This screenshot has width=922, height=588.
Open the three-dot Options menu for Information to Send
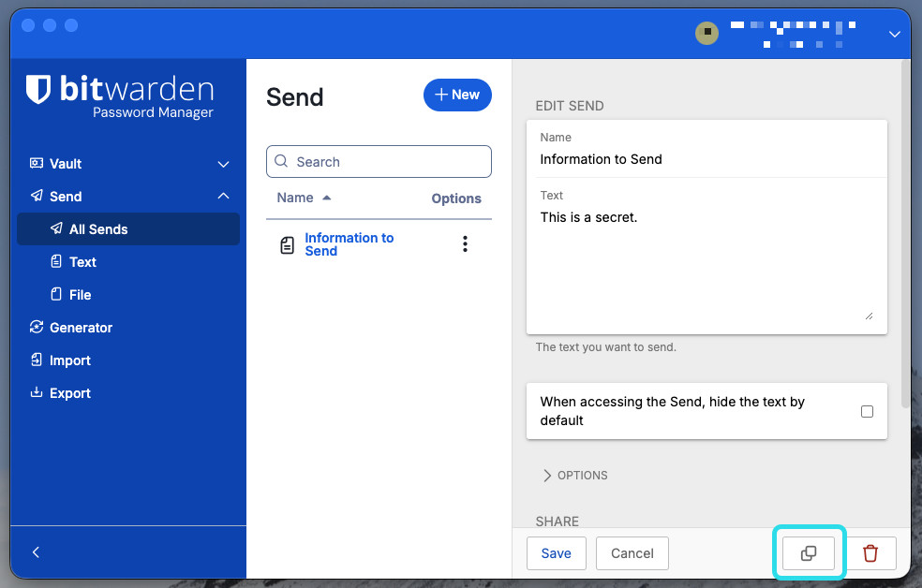465,243
